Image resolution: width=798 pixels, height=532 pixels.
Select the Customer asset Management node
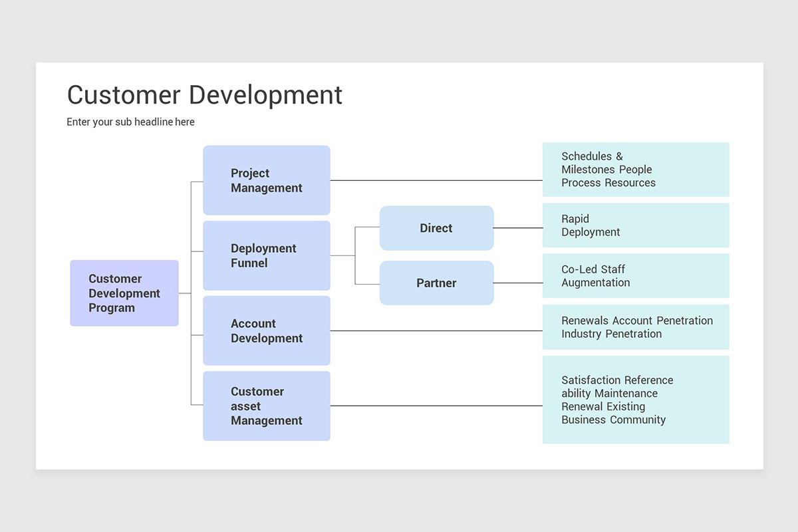pos(266,406)
